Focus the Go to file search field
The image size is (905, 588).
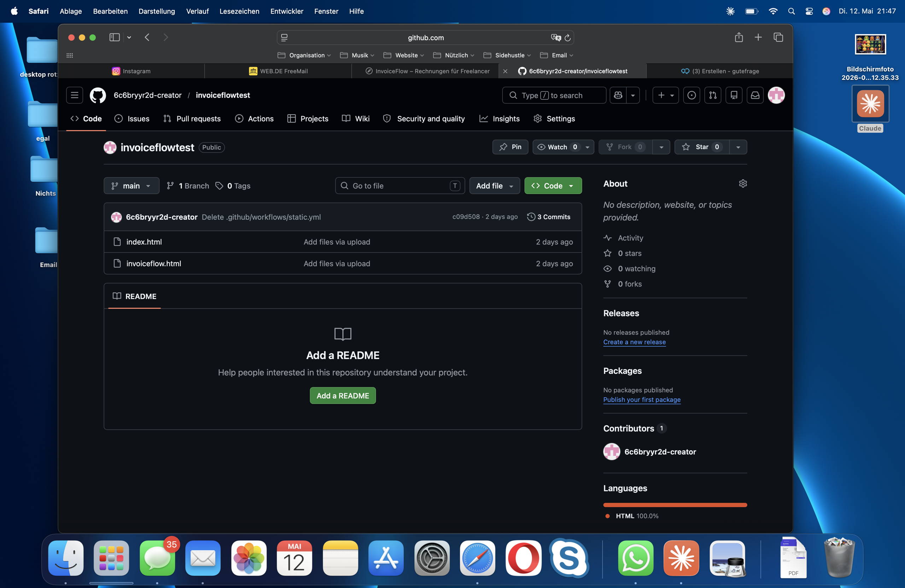(x=399, y=186)
